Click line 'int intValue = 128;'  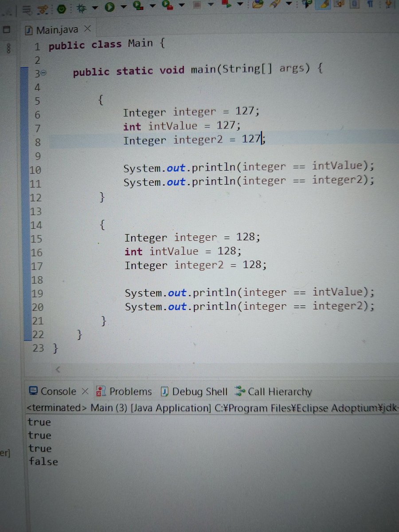click(183, 251)
